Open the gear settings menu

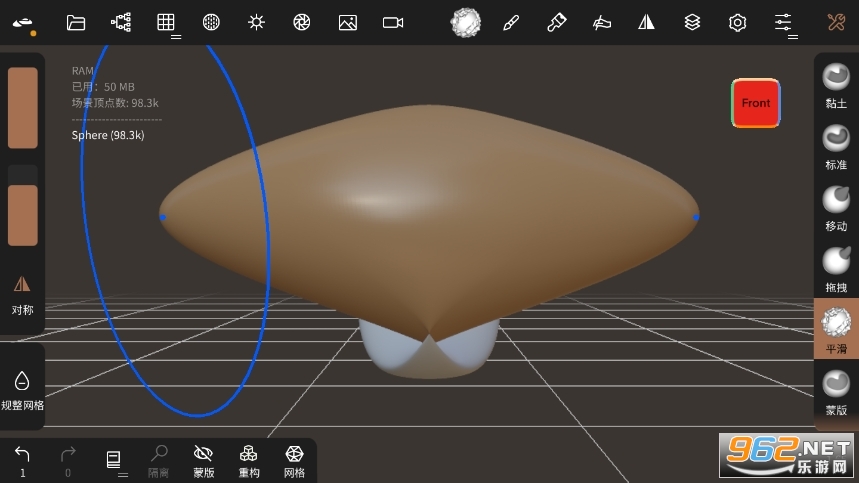pos(738,22)
